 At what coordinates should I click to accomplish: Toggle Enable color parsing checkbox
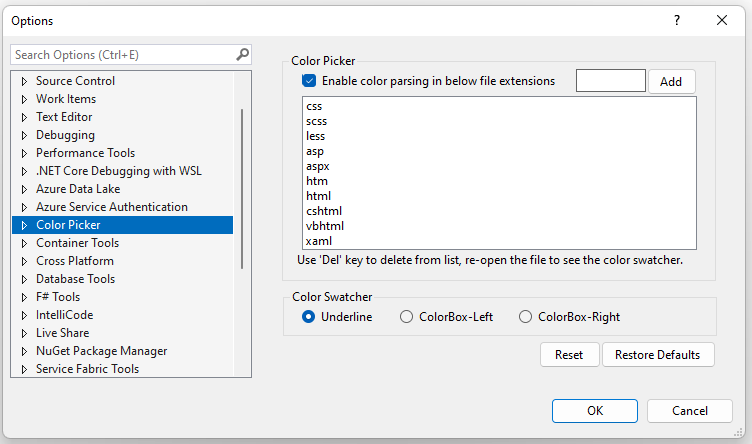(x=309, y=81)
